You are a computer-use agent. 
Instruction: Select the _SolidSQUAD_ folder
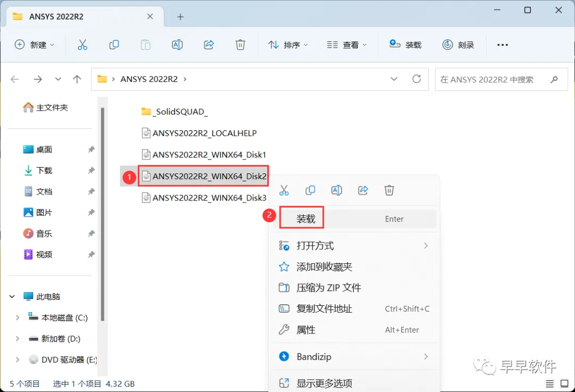click(x=175, y=111)
